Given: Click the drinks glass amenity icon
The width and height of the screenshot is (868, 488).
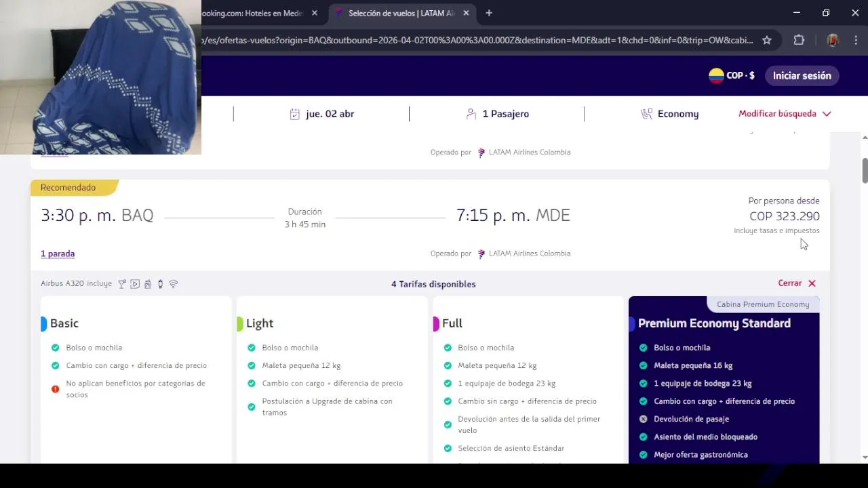Looking at the screenshot, I should click(122, 284).
